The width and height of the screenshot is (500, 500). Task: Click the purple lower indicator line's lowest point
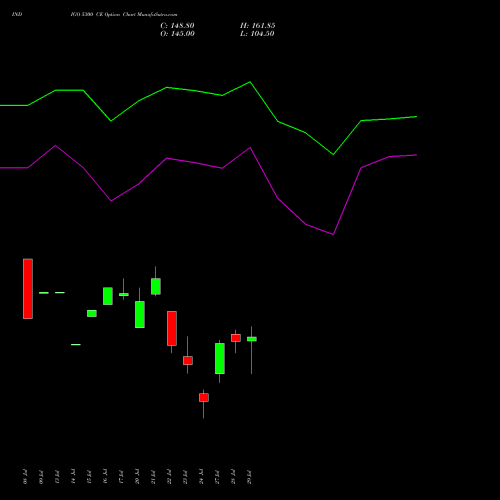(x=333, y=234)
